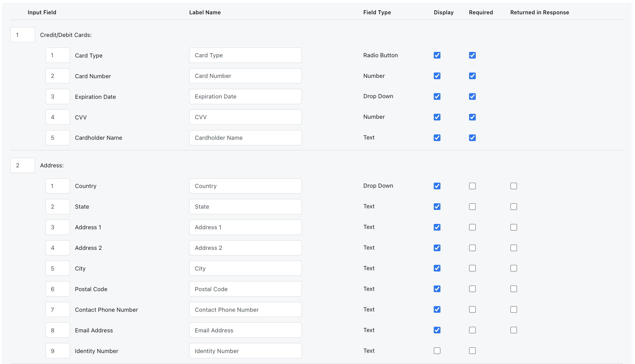Edit the Postal Code label name field
This screenshot has width=635, height=364.
click(x=246, y=289)
